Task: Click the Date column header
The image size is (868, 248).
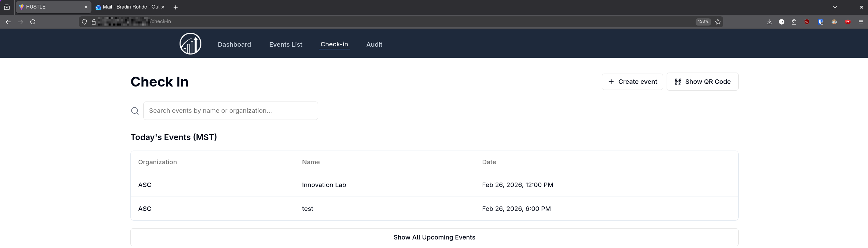Action: point(489,162)
